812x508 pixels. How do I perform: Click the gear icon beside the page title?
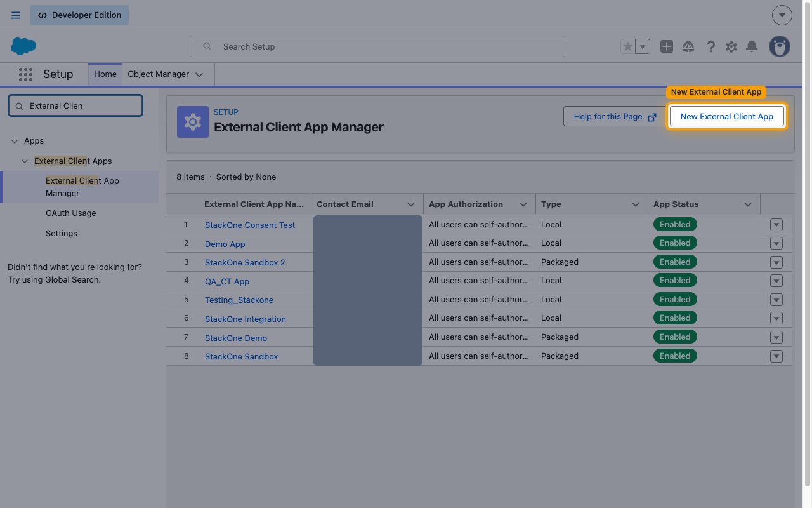pyautogui.click(x=193, y=122)
